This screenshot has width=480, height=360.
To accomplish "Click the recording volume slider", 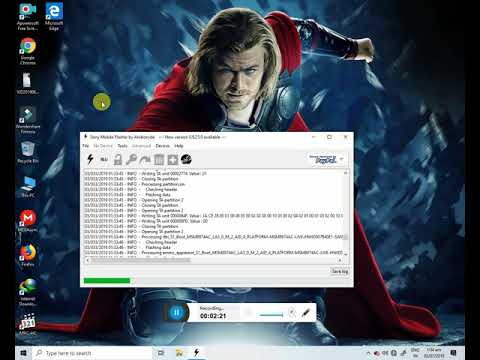I will [271, 314].
